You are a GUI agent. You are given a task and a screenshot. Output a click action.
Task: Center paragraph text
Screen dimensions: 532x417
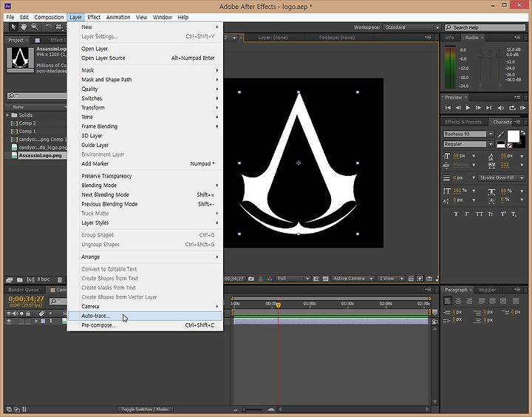click(458, 301)
